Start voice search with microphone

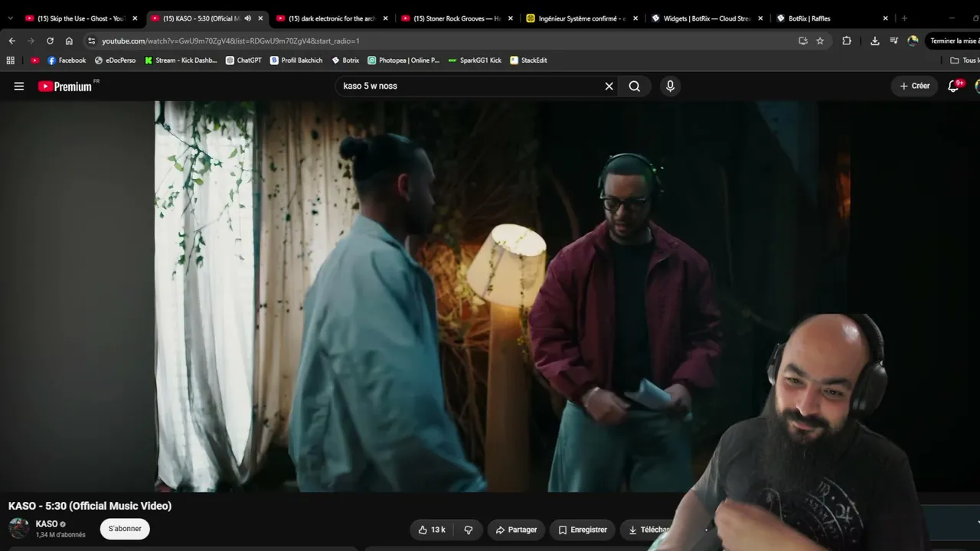point(670,86)
